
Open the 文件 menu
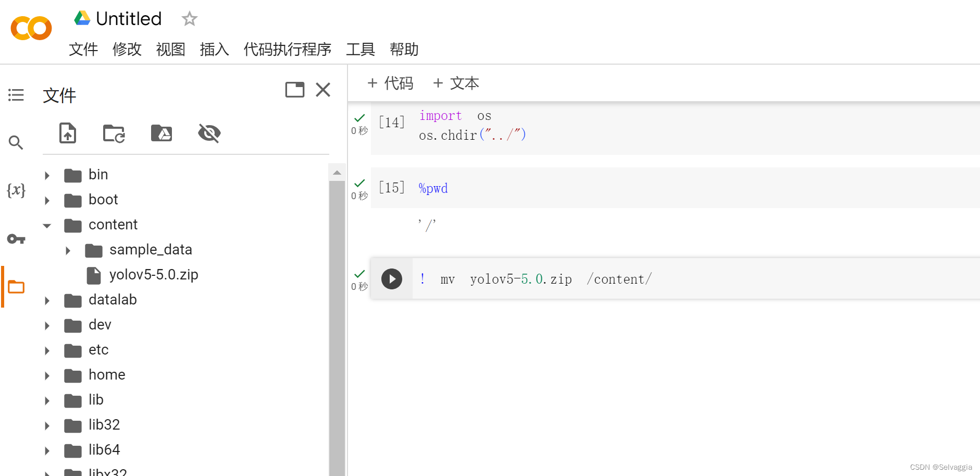(x=83, y=49)
